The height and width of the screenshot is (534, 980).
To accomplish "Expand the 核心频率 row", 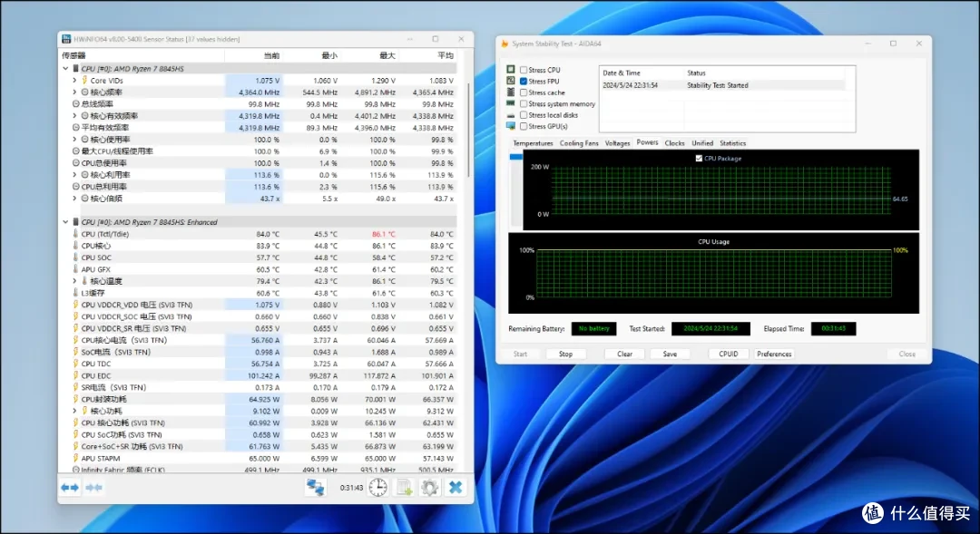I will [x=74, y=92].
